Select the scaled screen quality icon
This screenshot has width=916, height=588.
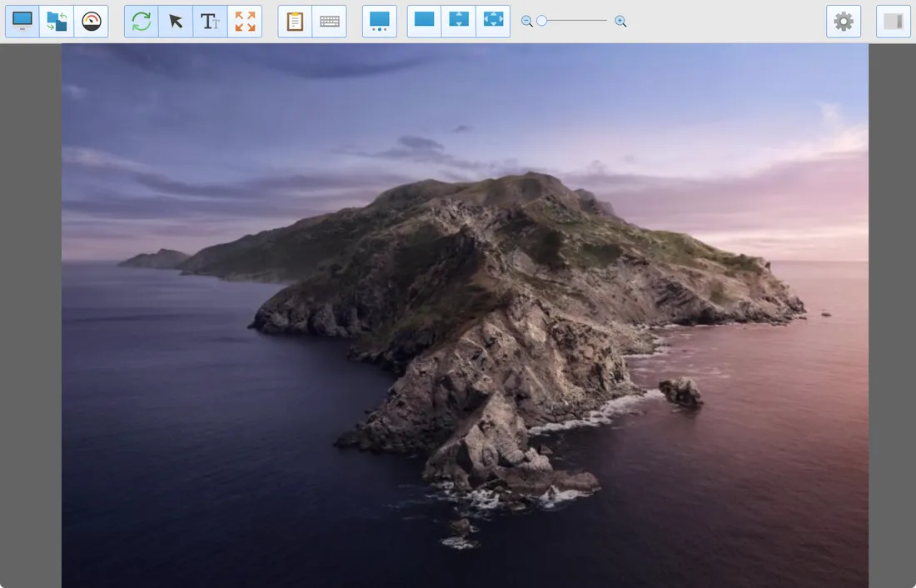(x=379, y=21)
